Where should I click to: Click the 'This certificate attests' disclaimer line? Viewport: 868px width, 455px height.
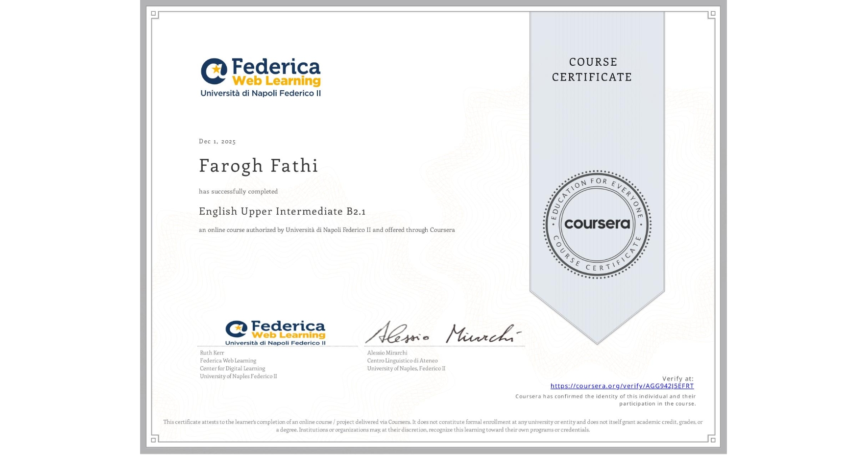(433, 426)
